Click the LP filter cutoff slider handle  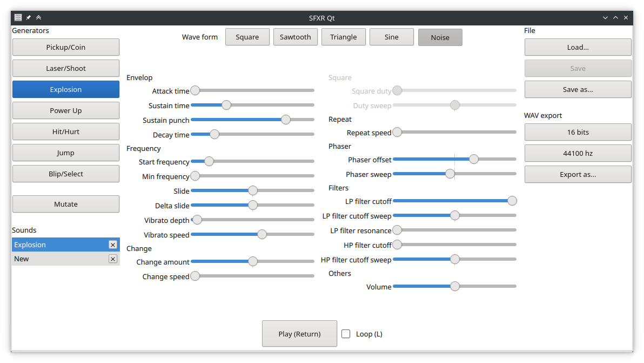pos(512,201)
